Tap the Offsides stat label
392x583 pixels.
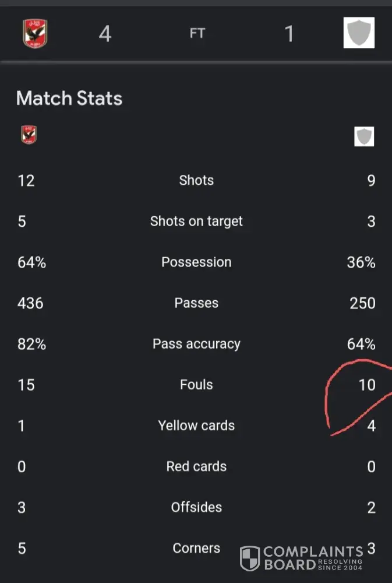(x=196, y=507)
